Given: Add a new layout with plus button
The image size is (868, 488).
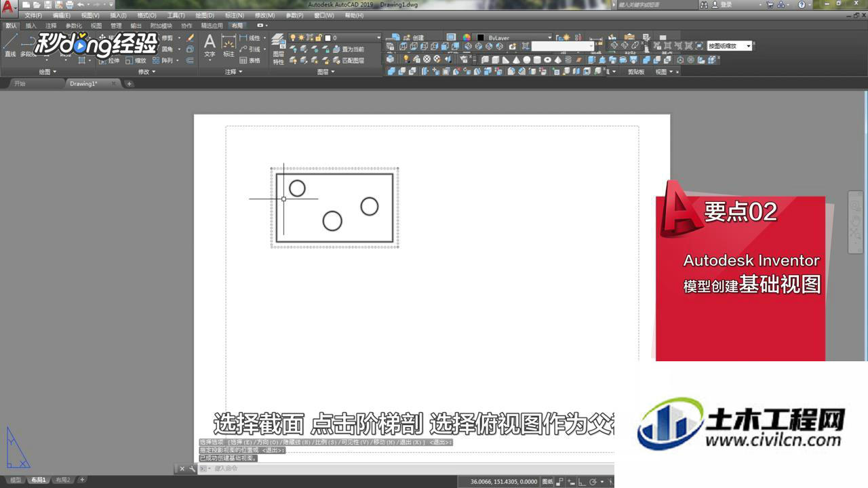Looking at the screenshot, I should (82, 480).
